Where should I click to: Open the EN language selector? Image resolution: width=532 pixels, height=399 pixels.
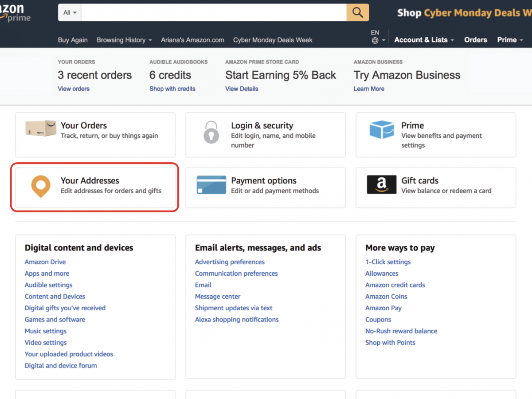(x=379, y=37)
